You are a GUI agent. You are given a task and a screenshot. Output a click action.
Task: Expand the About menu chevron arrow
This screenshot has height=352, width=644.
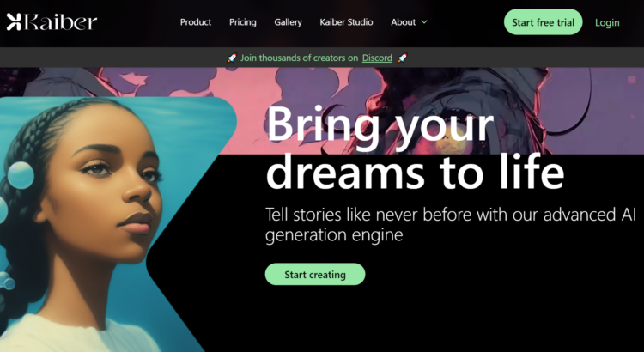pos(424,22)
